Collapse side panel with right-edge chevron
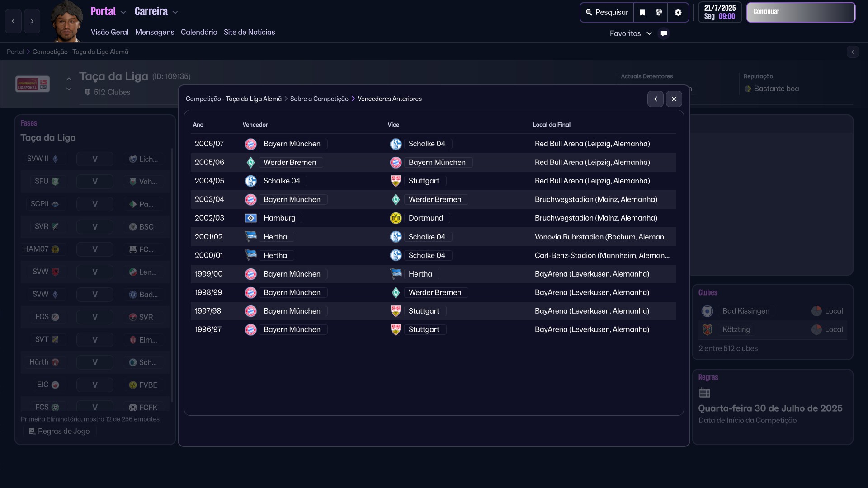This screenshot has height=488, width=868. 853,52
